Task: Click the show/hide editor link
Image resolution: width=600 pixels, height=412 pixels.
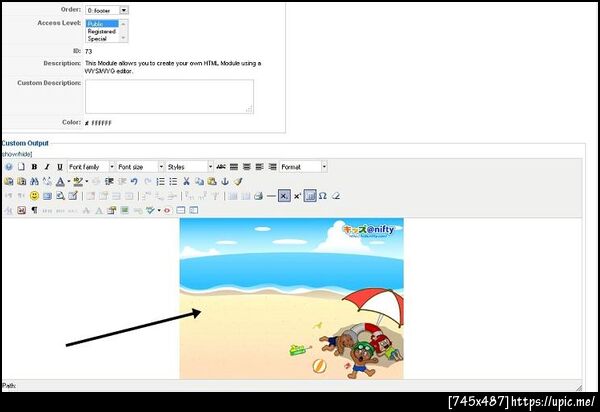Action: point(17,154)
